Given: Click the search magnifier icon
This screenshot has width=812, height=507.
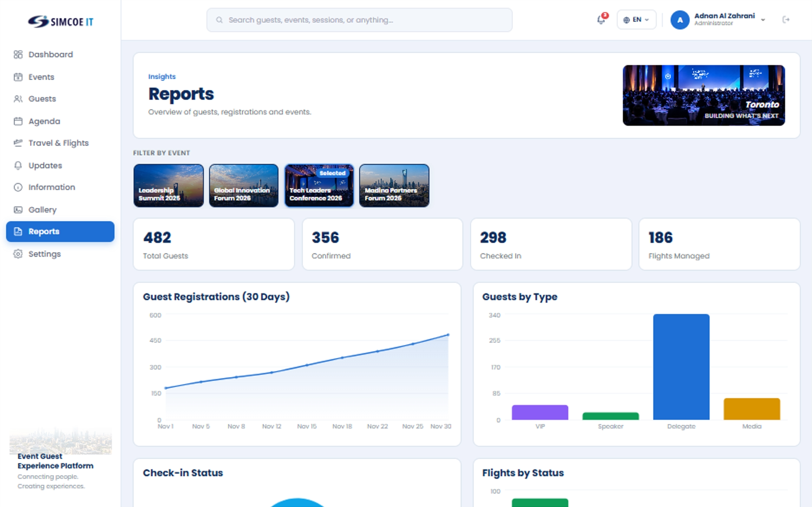Looking at the screenshot, I should tap(219, 20).
